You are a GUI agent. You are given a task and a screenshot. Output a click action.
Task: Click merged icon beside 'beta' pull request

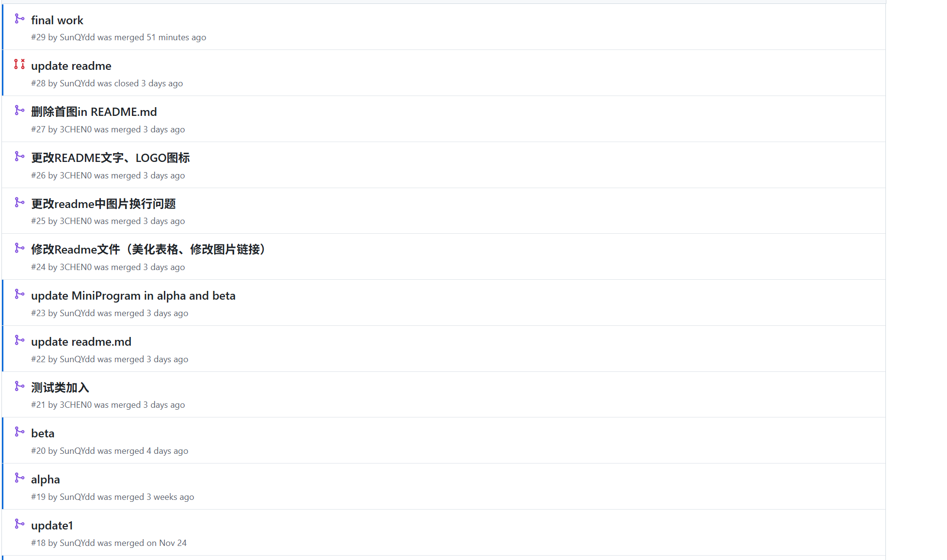click(x=19, y=432)
